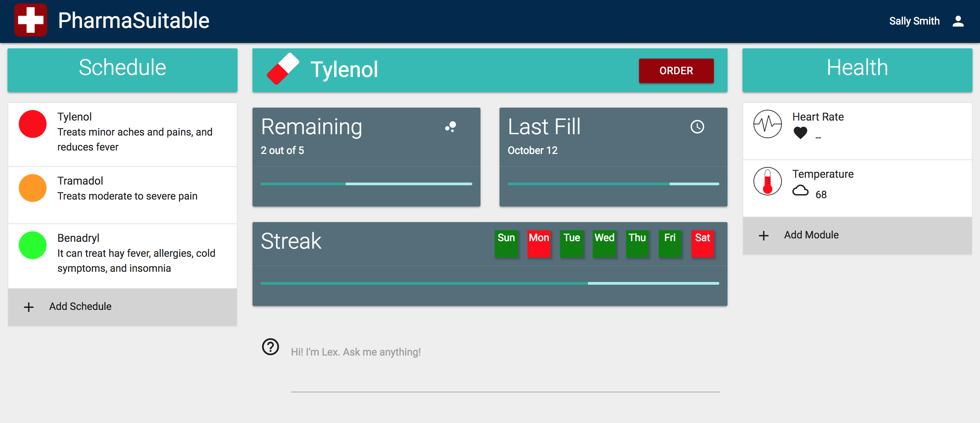980x423 pixels.
Task: Click the Heart Rate monitor icon
Action: point(767,124)
